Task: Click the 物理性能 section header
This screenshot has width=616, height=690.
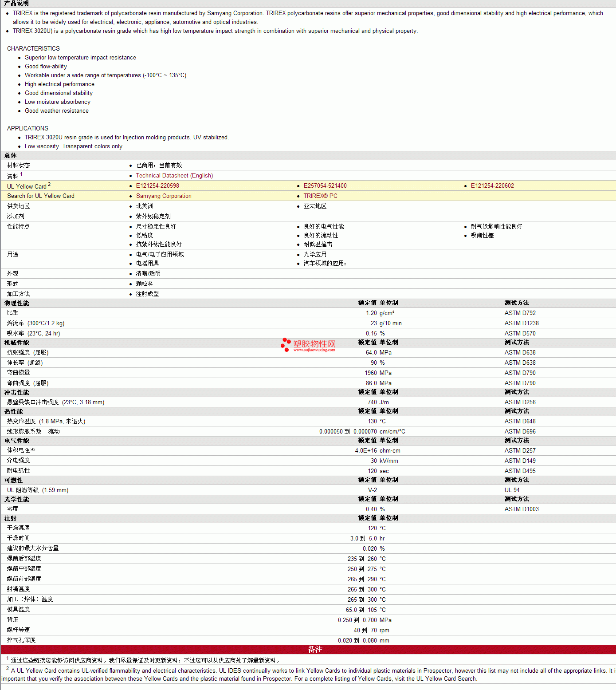Action: click(x=16, y=304)
